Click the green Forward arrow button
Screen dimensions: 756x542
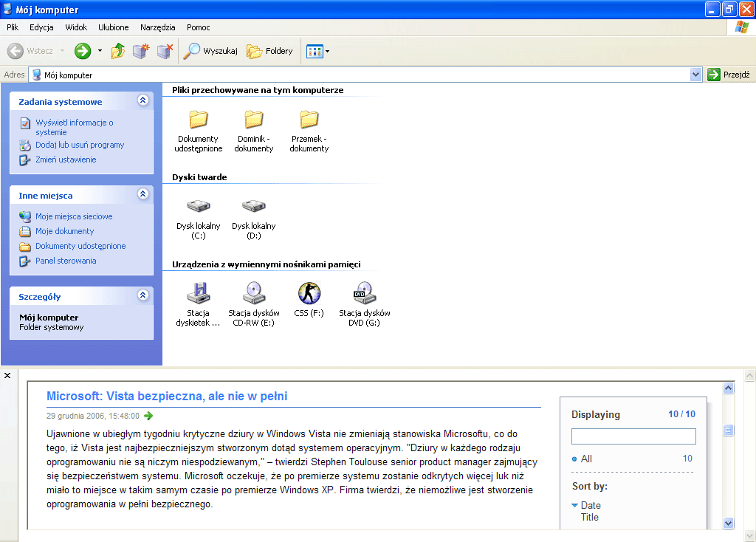point(83,51)
